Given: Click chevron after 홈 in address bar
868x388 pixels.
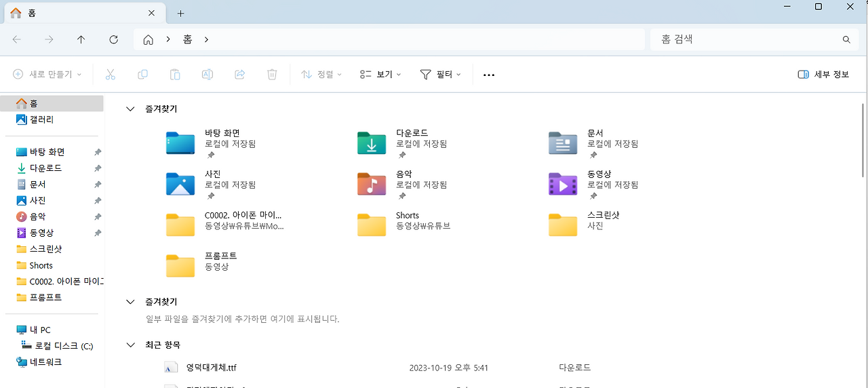Looking at the screenshot, I should (206, 39).
